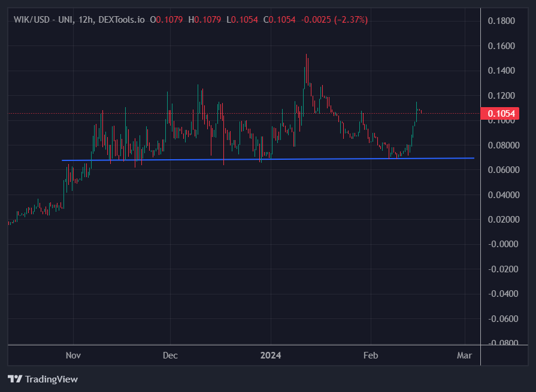536x392 pixels.
Task: Click the -0.0600 price axis label
Action: point(503,318)
